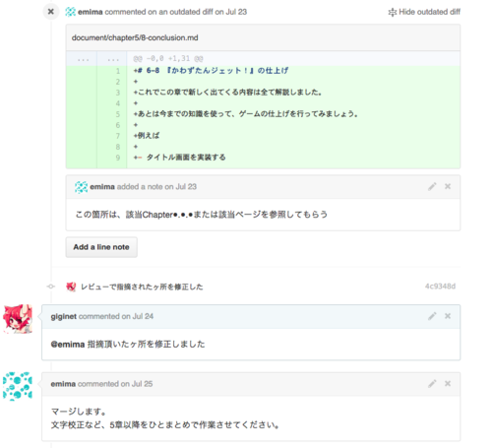Click the diff line タイトル画面を実装する
The image size is (492, 448).
[x=179, y=158]
